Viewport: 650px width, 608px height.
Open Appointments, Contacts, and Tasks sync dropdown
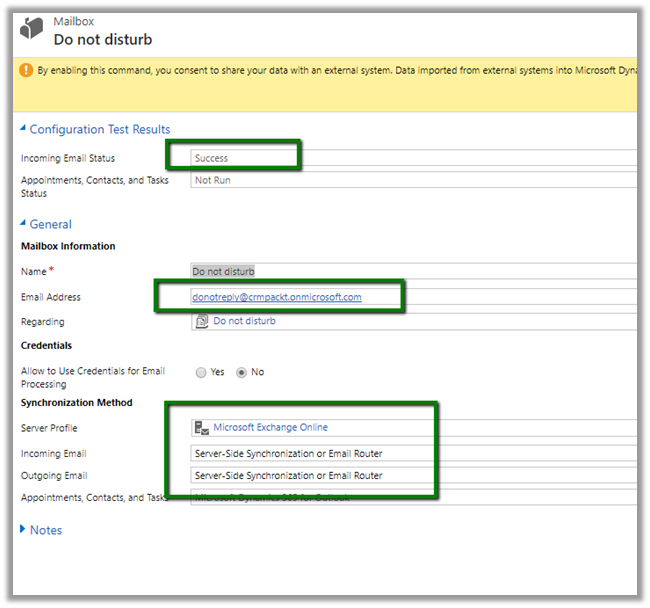[x=400, y=497]
